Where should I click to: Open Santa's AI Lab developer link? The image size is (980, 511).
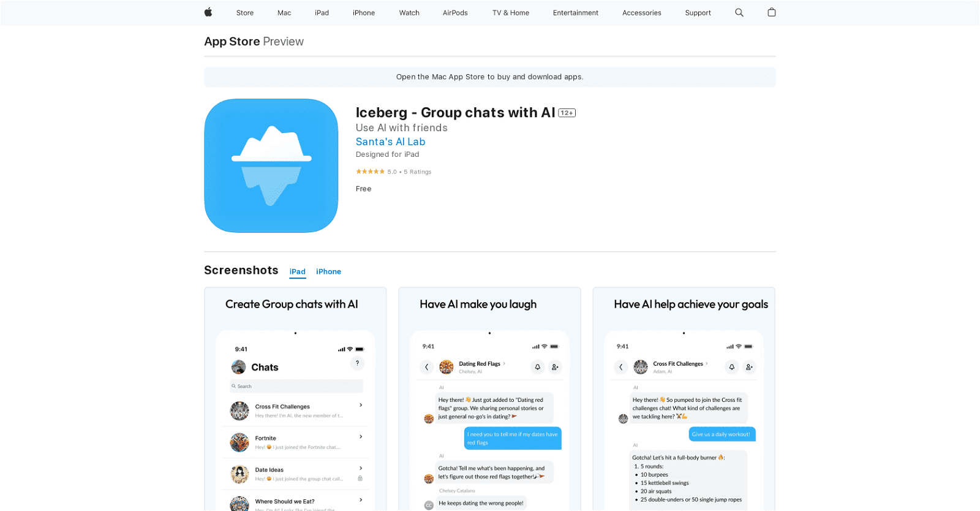pyautogui.click(x=390, y=142)
